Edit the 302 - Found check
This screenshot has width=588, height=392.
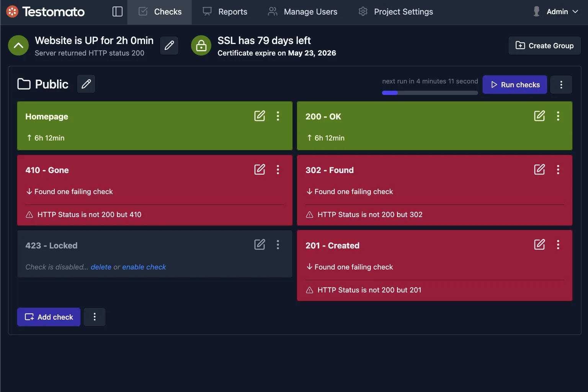click(539, 169)
